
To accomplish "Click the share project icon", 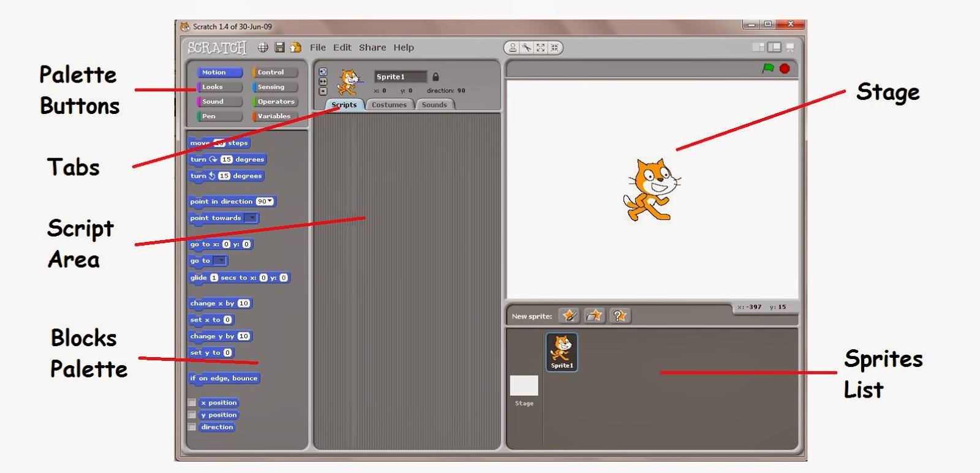I will (x=296, y=47).
